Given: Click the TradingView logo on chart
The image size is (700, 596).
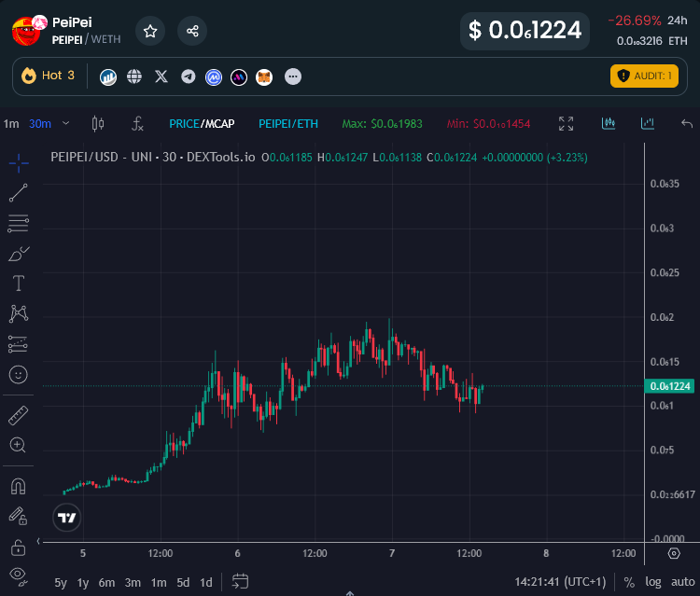Looking at the screenshot, I should [67, 518].
